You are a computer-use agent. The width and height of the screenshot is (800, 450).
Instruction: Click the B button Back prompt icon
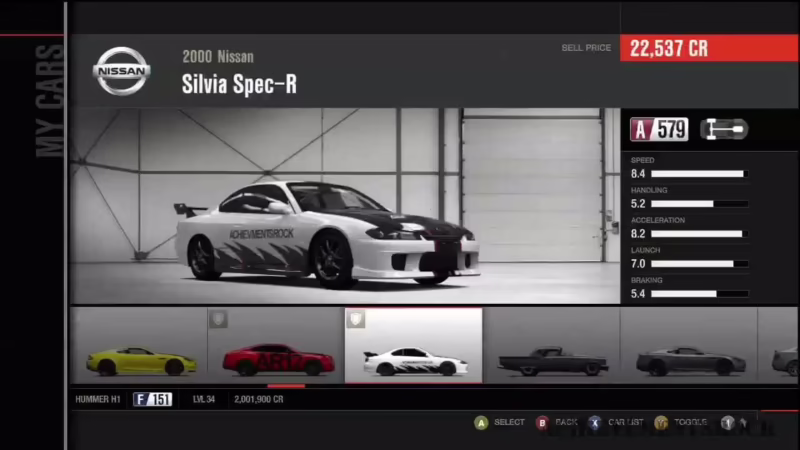[x=542, y=422]
